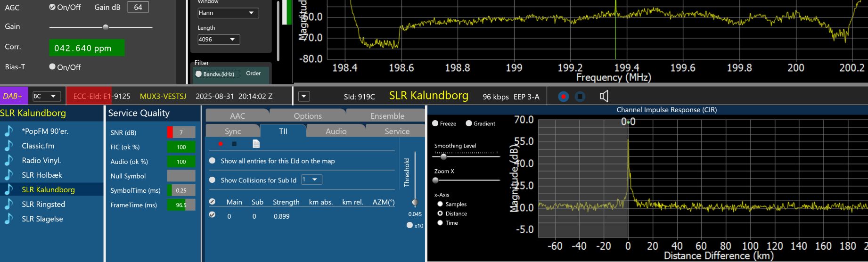This screenshot has width=868, height=262.
Task: Stop TII recording with the square icon
Action: tap(234, 144)
